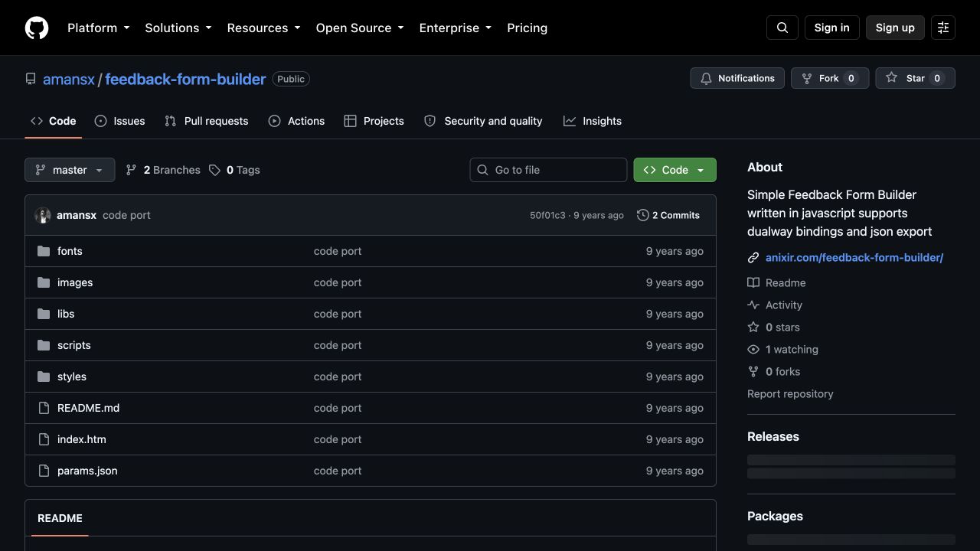Click the branch icon beside 2 Branches
The width and height of the screenshot is (980, 551).
132,170
